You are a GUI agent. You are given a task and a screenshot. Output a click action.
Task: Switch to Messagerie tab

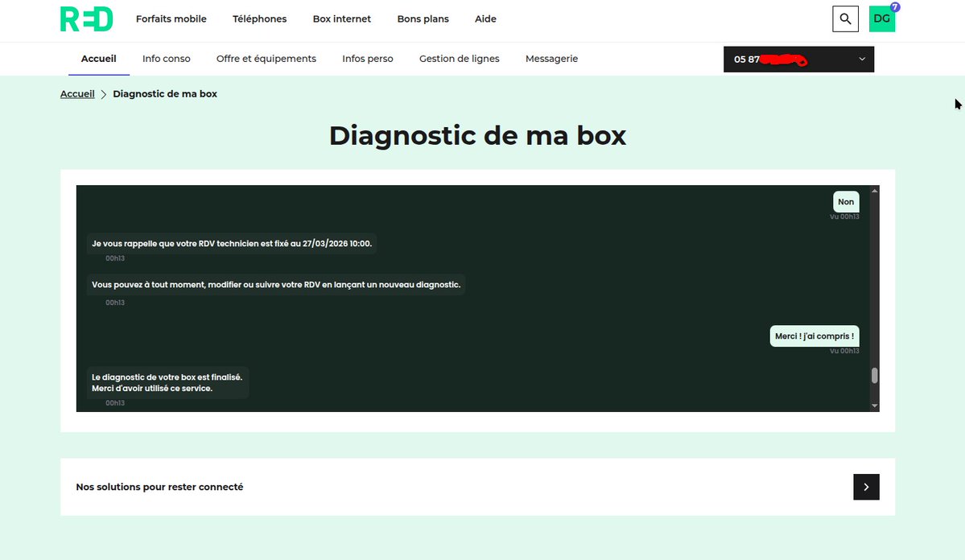coord(551,59)
